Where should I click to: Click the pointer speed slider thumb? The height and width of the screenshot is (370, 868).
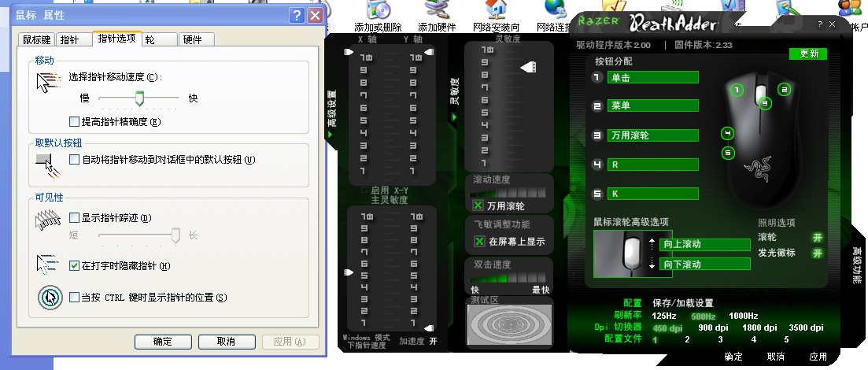coord(139,98)
